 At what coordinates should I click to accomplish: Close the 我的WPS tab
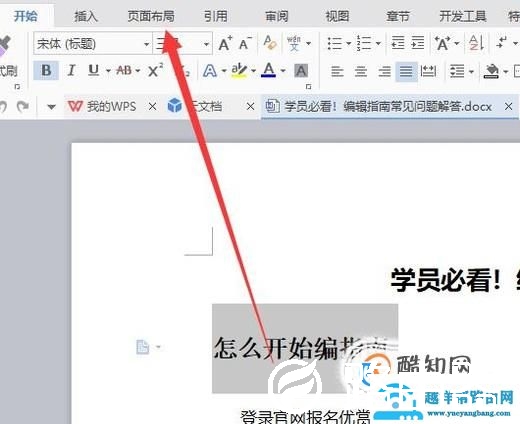(152, 107)
